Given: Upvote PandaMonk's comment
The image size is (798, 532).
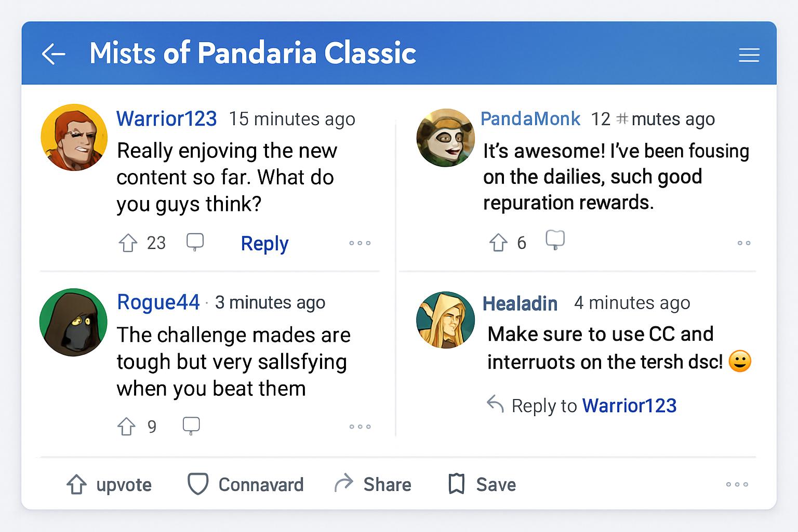Looking at the screenshot, I should click(498, 242).
